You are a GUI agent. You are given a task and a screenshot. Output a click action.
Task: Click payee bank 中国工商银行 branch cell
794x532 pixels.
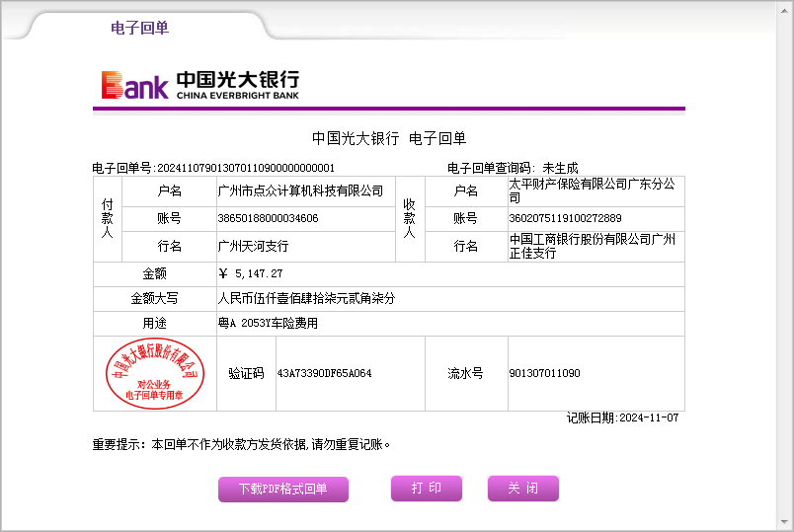click(592, 246)
